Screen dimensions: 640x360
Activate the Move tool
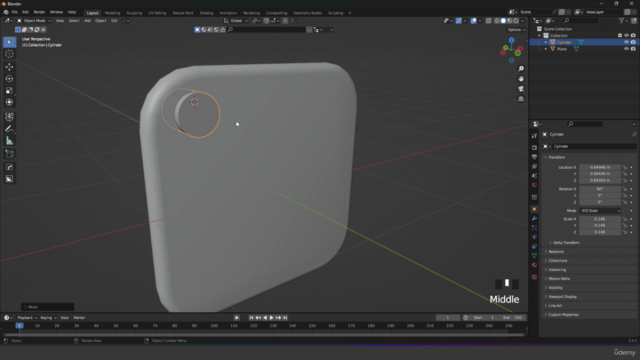coord(9,67)
